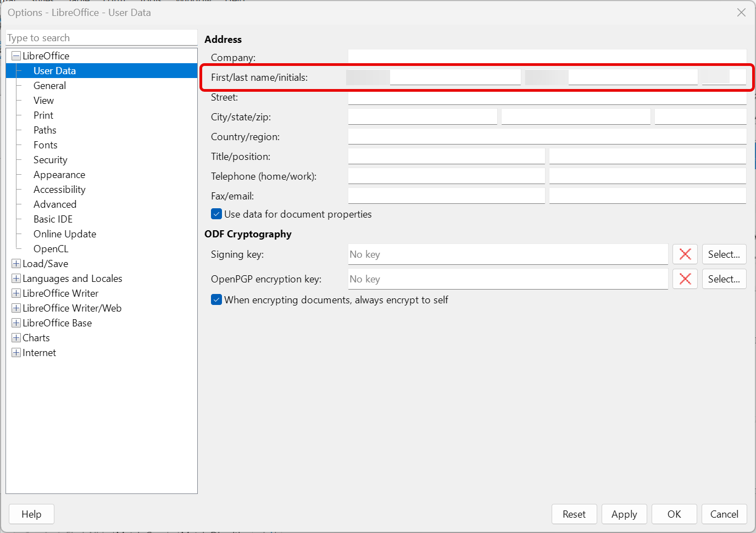Open the Security options page
The width and height of the screenshot is (756, 533).
51,160
